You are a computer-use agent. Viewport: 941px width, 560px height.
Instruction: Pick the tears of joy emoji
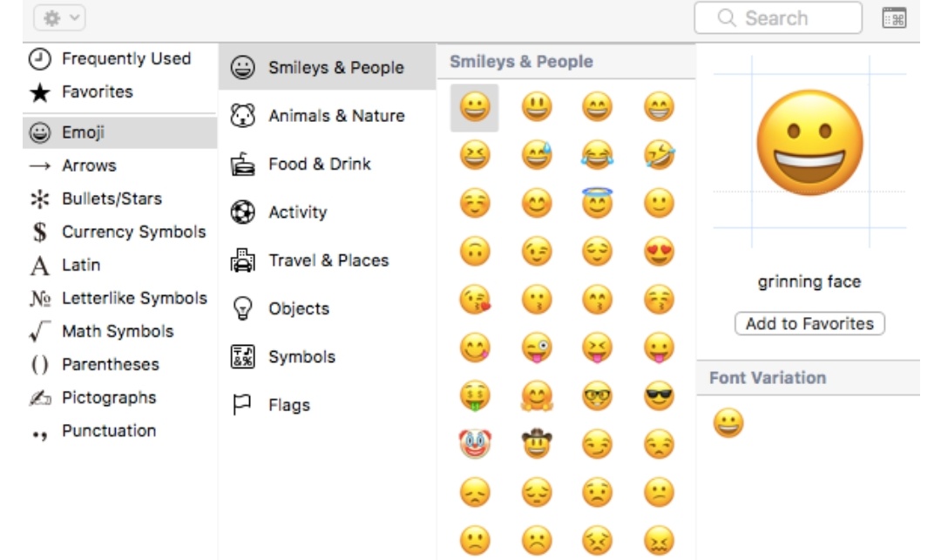(x=597, y=156)
